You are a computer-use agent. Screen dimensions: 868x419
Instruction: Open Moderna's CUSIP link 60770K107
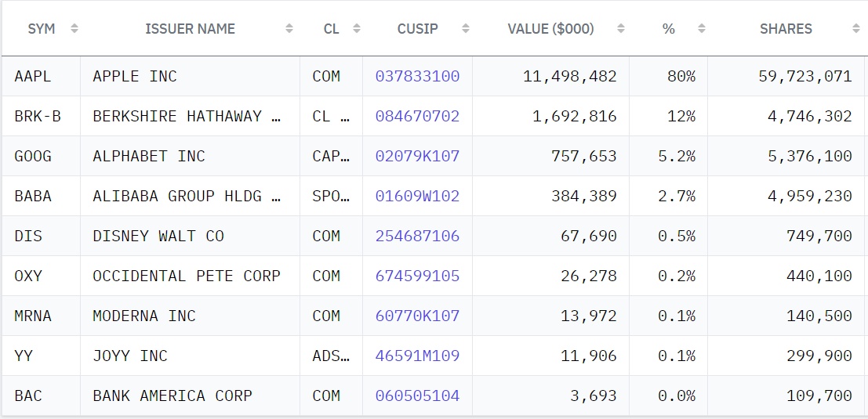point(417,316)
